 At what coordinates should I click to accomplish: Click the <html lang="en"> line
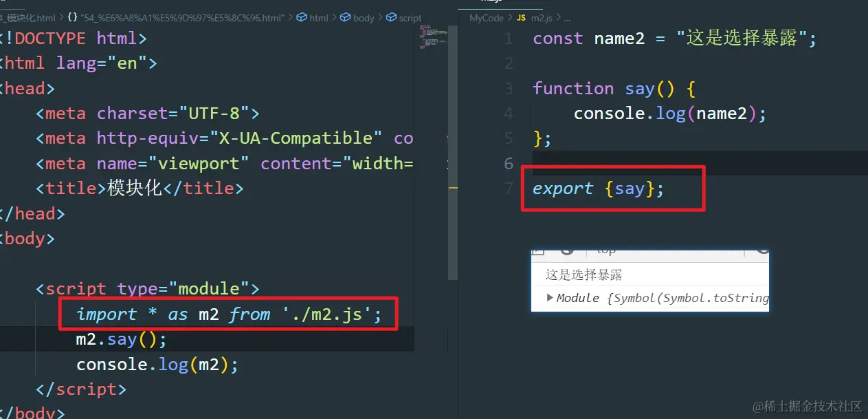[x=78, y=63]
